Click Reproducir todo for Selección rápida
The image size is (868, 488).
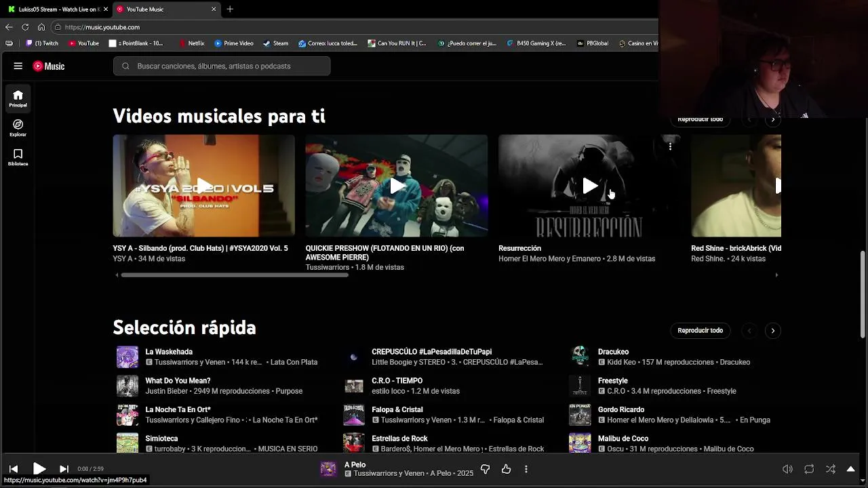point(700,331)
